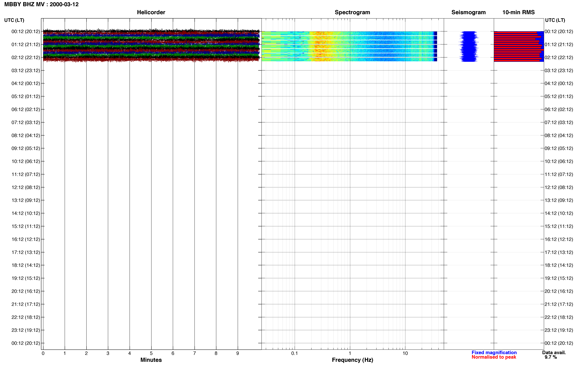Click the '9.7 %' data availability value
The image size is (588, 368).
pyautogui.click(x=551, y=357)
